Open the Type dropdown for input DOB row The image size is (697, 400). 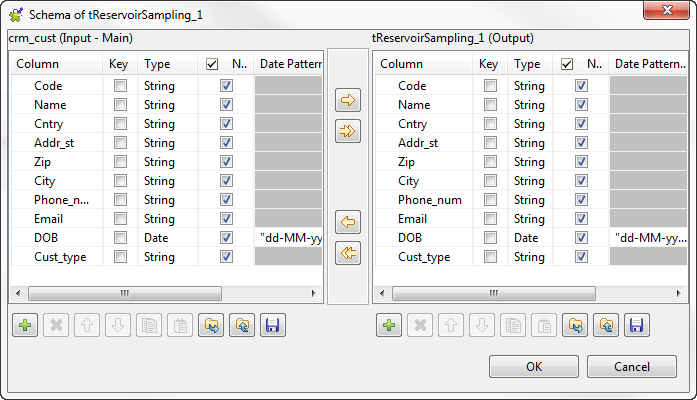(x=166, y=238)
